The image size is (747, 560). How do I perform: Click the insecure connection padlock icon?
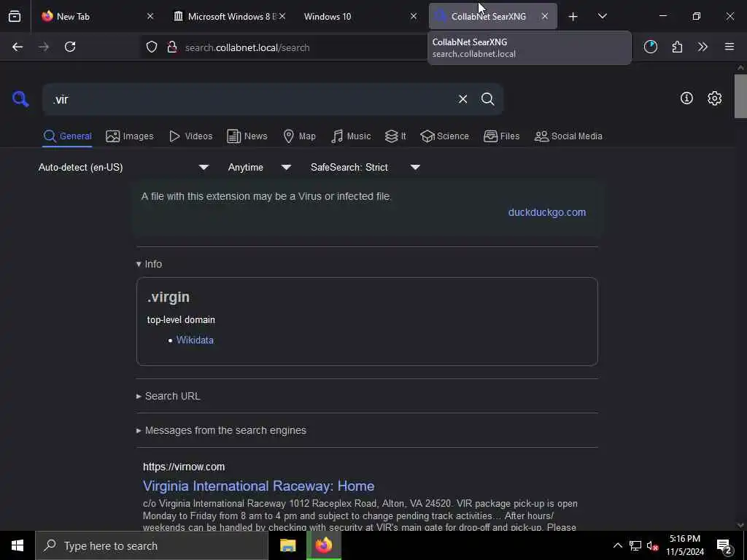[x=172, y=47]
